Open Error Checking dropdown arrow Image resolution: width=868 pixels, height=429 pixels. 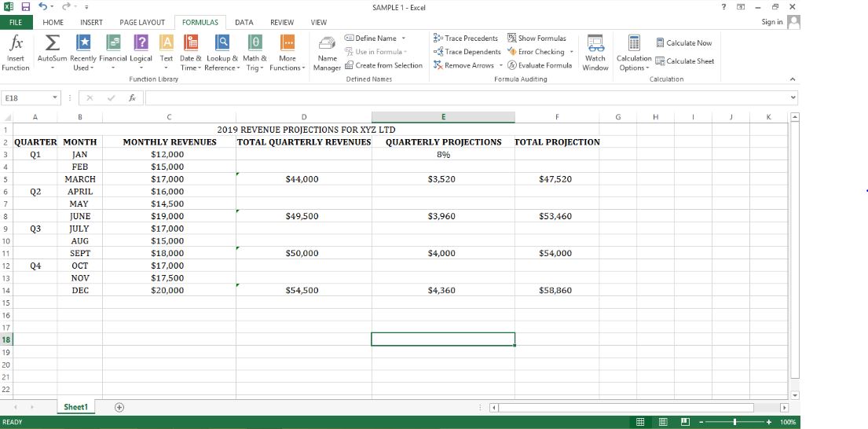coord(571,52)
